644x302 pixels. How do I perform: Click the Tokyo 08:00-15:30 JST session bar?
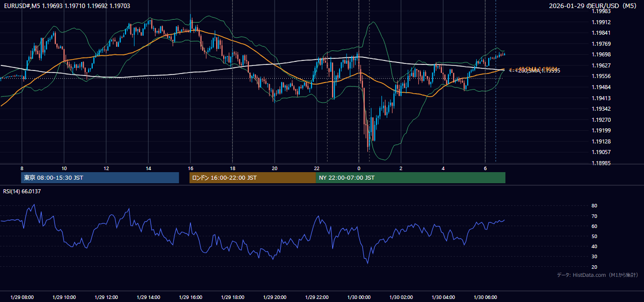click(x=100, y=178)
